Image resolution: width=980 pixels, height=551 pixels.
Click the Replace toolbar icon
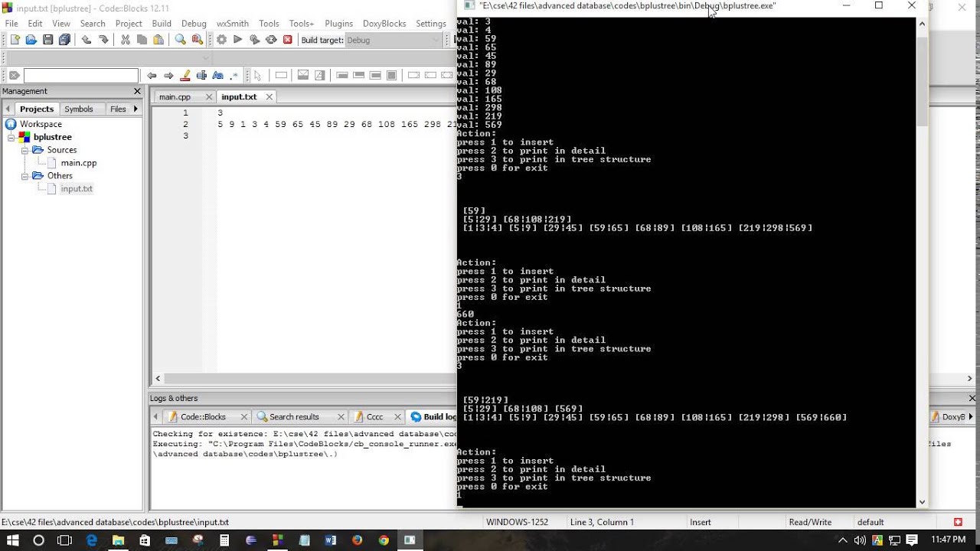[198, 40]
